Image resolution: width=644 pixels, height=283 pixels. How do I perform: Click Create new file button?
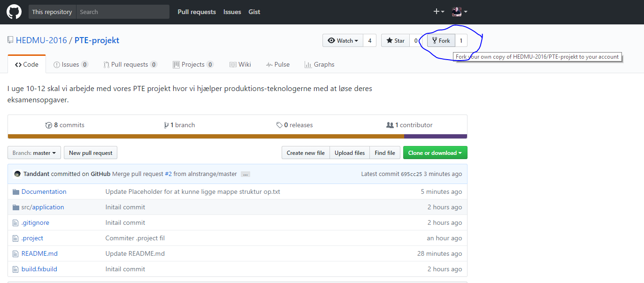click(306, 153)
